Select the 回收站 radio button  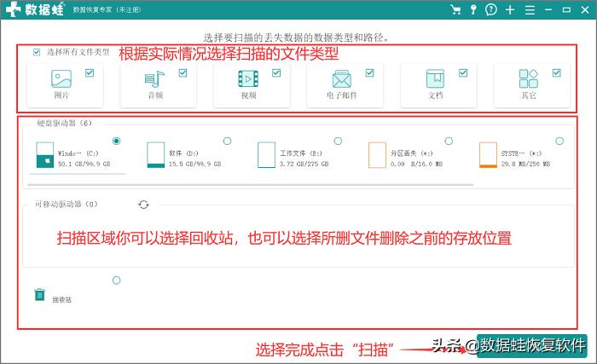[117, 280]
